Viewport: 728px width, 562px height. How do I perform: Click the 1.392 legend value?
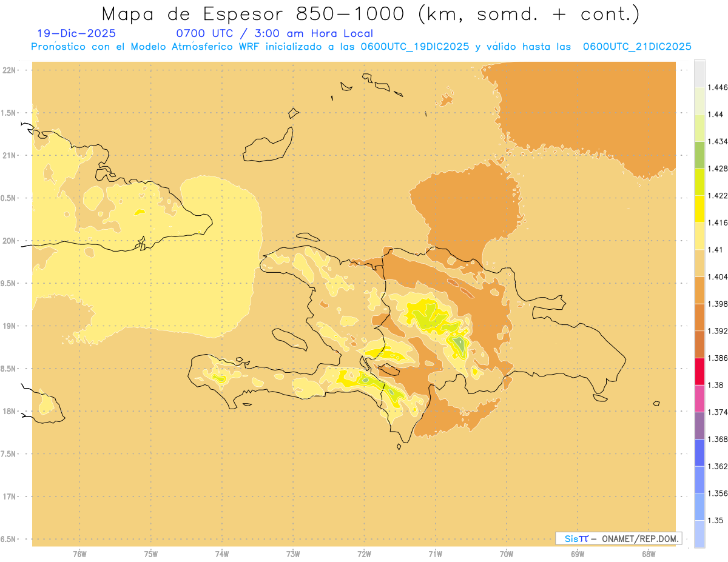coord(718,331)
